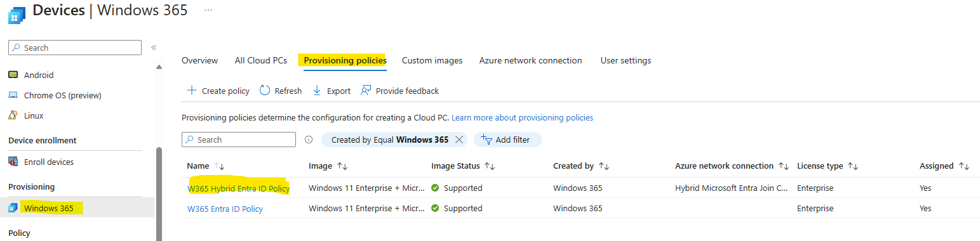Remove the Created by Equal Windows 365 filter
This screenshot has height=241, width=980.
(x=459, y=140)
